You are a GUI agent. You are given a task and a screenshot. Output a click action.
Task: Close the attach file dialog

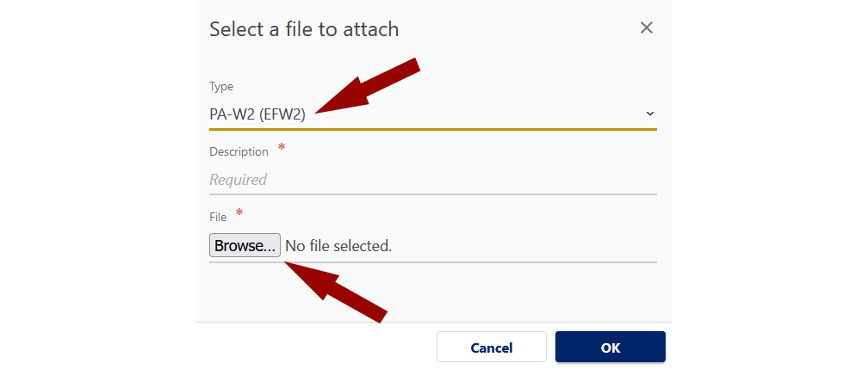click(x=647, y=28)
